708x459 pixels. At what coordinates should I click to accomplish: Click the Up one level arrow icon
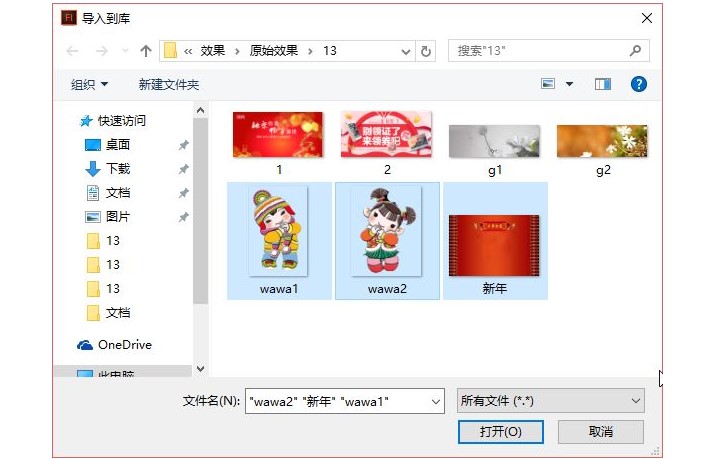146,51
